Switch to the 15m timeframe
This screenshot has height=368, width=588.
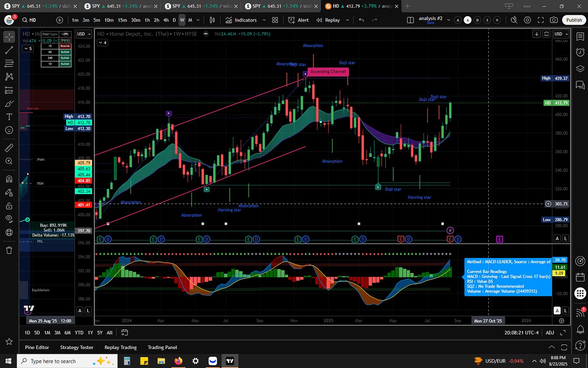pos(122,20)
